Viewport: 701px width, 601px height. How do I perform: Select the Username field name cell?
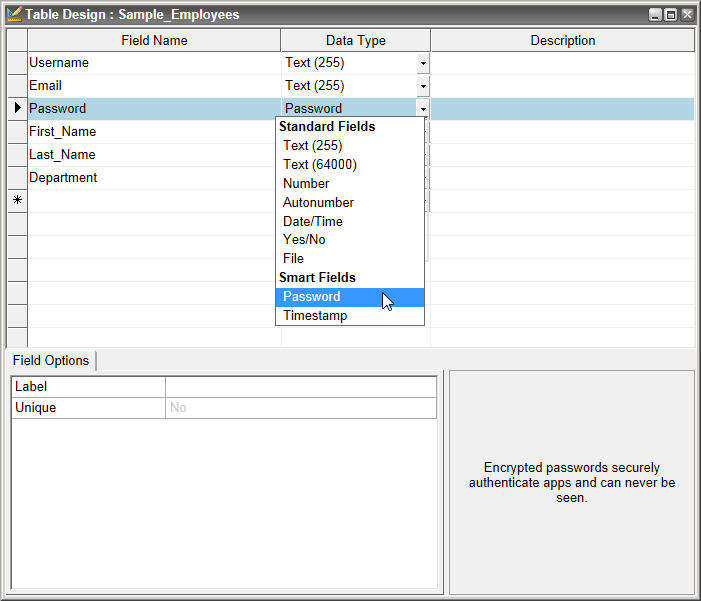tap(154, 63)
